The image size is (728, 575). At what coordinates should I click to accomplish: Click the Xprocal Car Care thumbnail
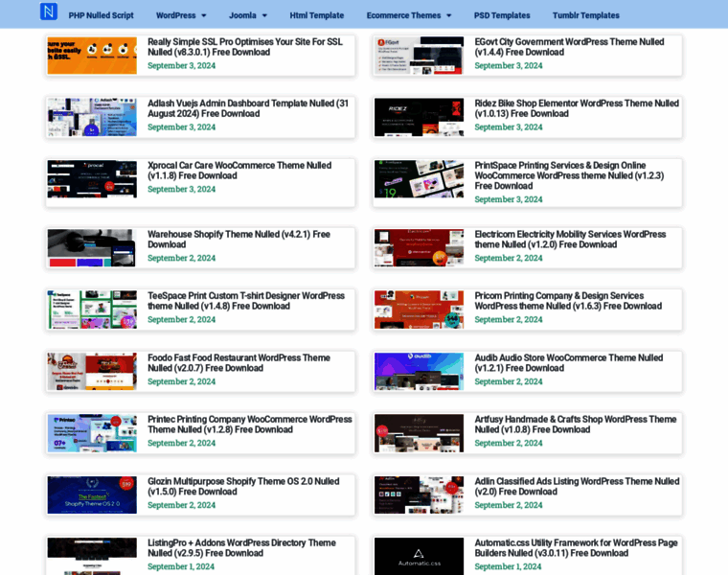pyautogui.click(x=92, y=179)
